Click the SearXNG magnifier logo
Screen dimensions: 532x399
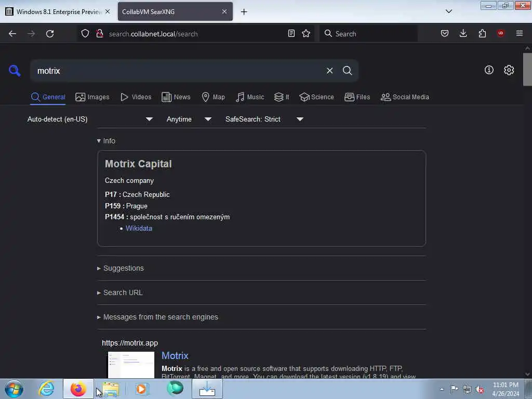(15, 71)
